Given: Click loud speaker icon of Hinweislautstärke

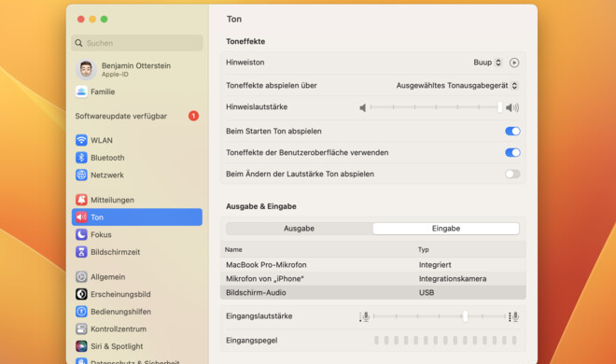Looking at the screenshot, I should [x=511, y=107].
